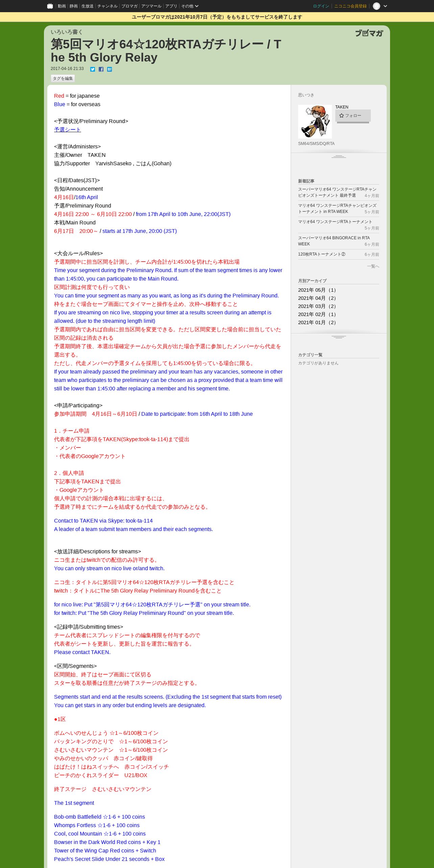
Task: Open the チャンネル menu item
Action: (107, 6)
